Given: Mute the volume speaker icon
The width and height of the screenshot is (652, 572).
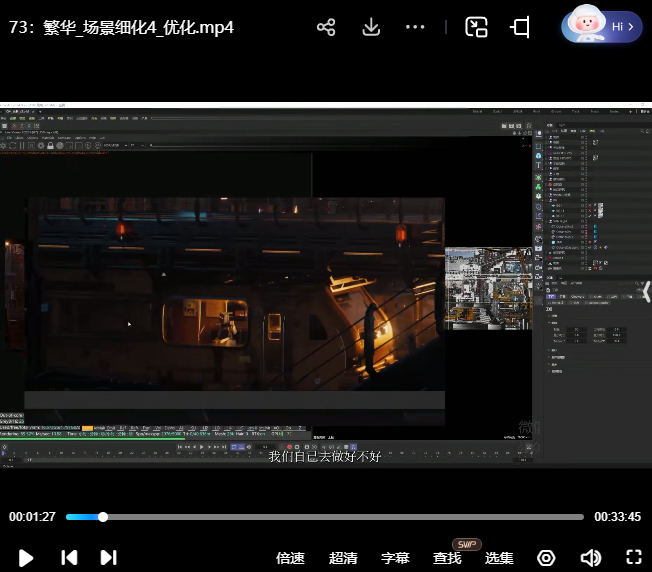Looking at the screenshot, I should pos(590,558).
